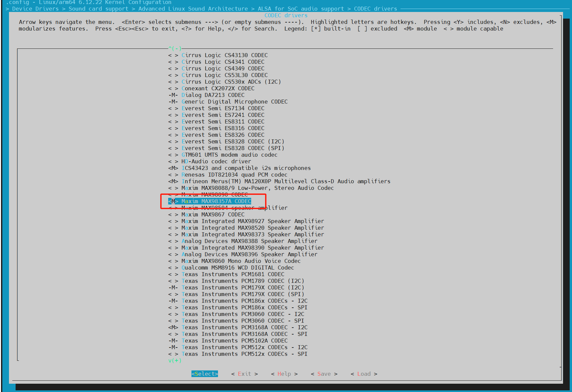This screenshot has width=572, height=392.
Task: Select Cirrus Logic CS530x ADCs (I2C)
Action: [225, 82]
